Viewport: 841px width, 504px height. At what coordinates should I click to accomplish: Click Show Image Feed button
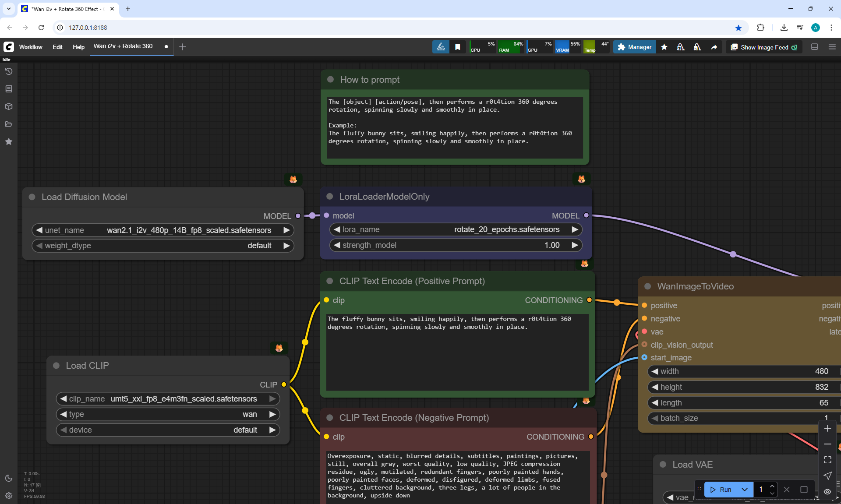coord(764,47)
